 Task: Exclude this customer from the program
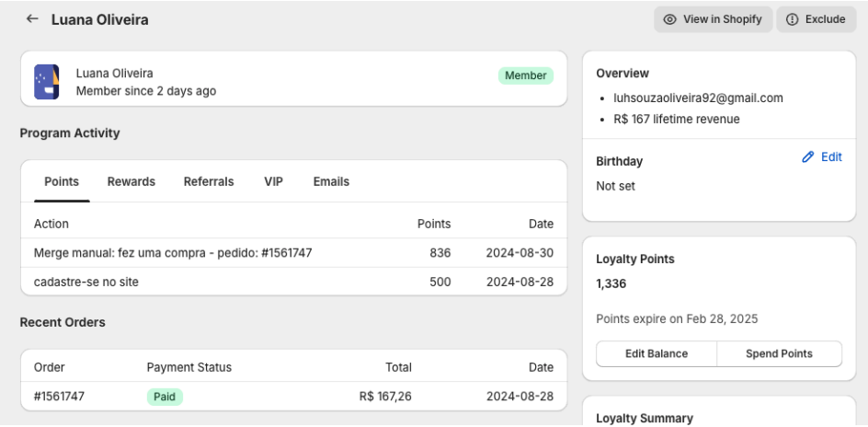coord(817,19)
